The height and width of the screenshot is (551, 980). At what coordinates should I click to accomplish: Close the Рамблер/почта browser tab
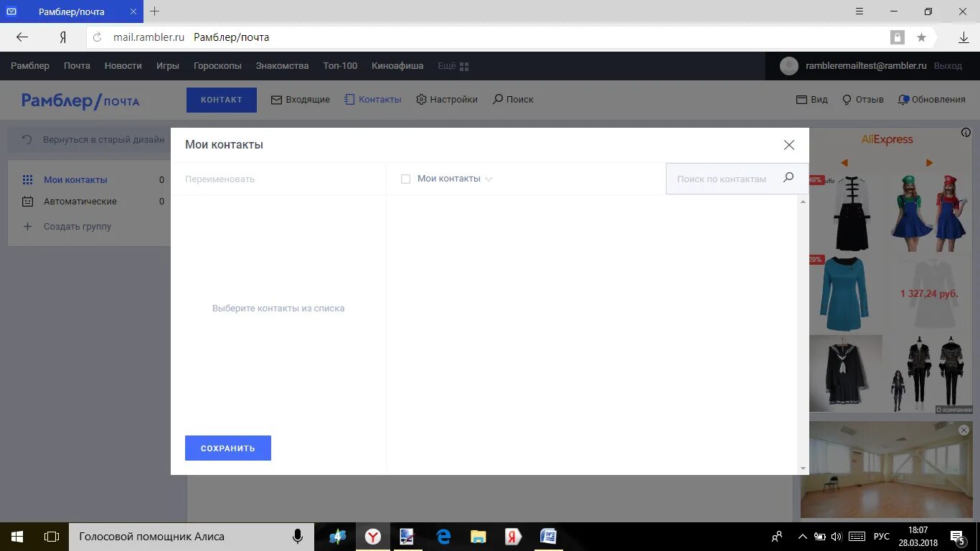pos(133,11)
